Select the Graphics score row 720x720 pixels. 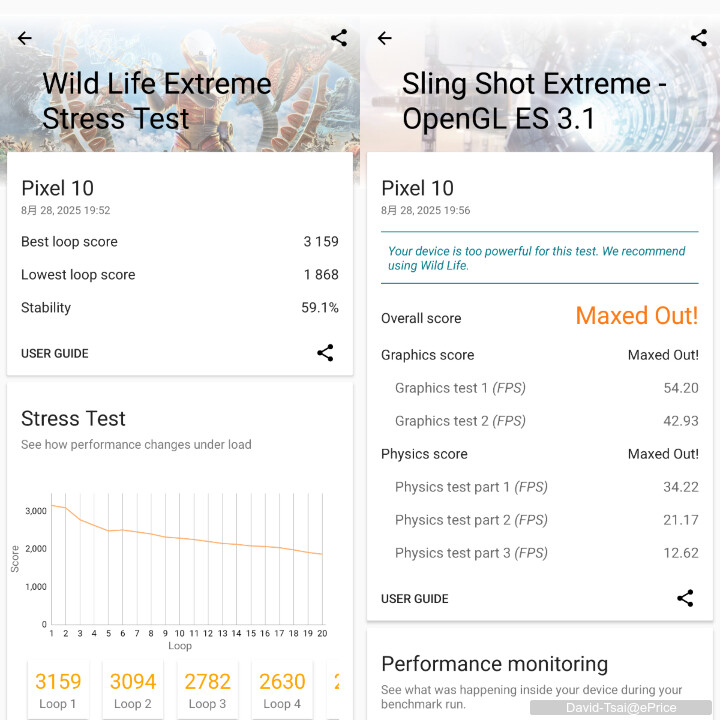540,355
